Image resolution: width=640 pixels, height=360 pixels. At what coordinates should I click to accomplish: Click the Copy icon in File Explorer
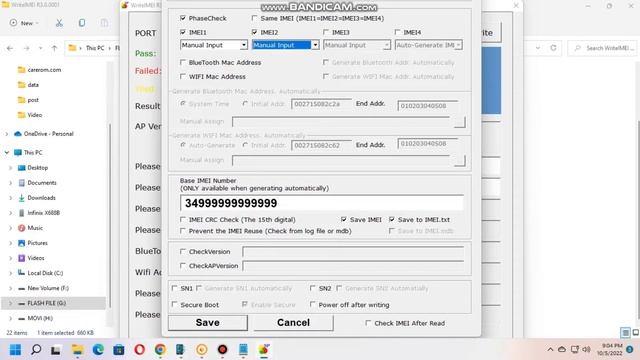tap(82, 23)
